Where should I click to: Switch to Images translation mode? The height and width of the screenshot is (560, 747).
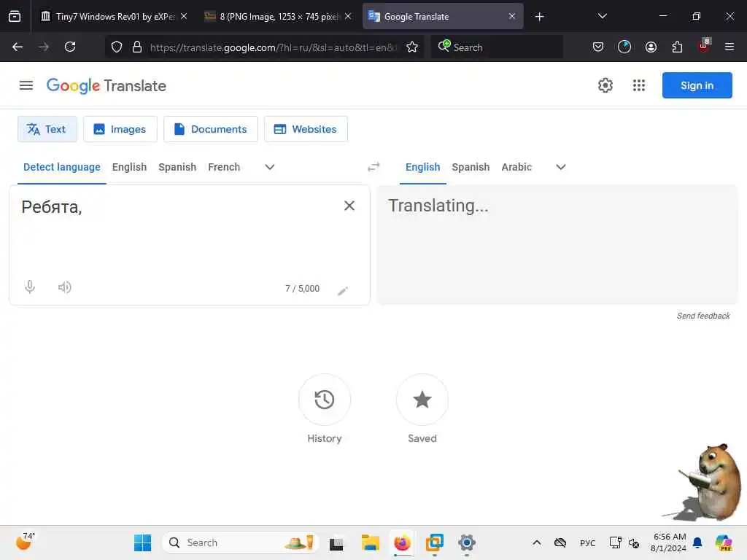[x=120, y=129]
